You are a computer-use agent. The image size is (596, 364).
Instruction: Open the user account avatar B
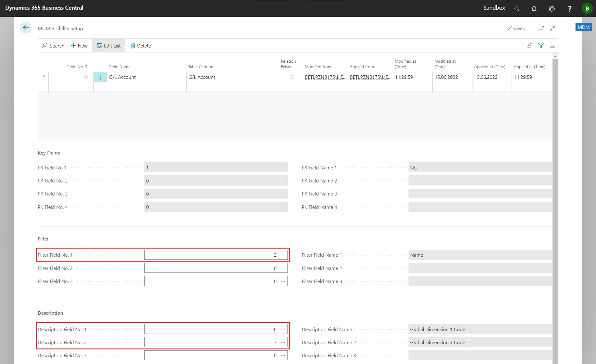click(x=587, y=8)
